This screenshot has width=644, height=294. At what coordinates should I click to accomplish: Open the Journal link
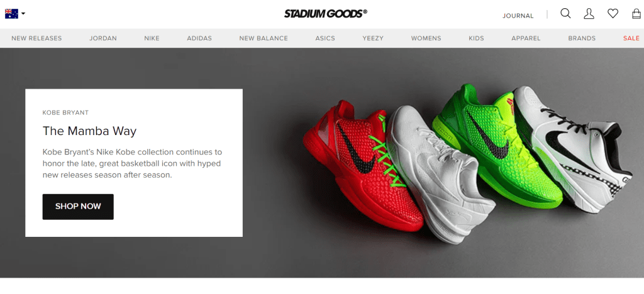click(518, 16)
